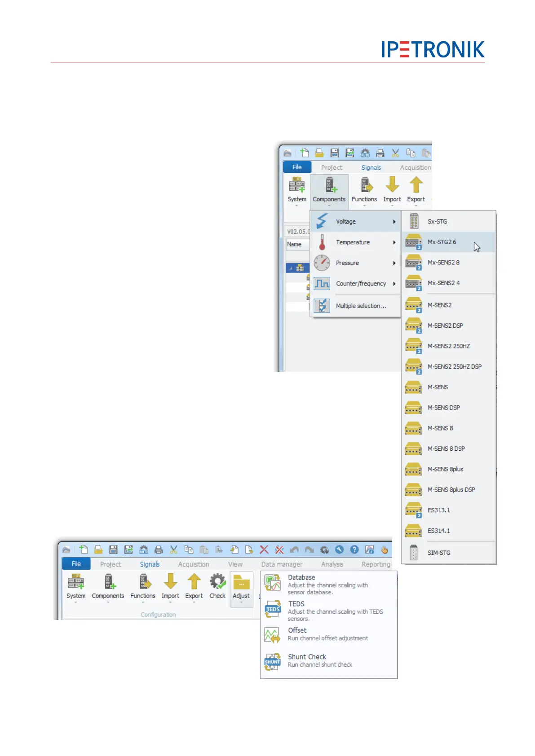The height and width of the screenshot is (756, 535).
Task: Select highlighted system tree row
Action: click(297, 268)
